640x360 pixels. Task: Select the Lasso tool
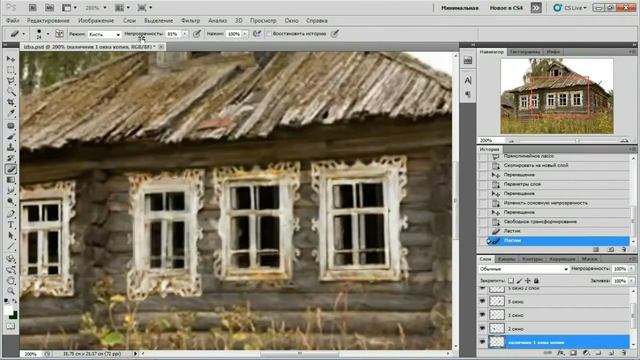click(x=11, y=81)
